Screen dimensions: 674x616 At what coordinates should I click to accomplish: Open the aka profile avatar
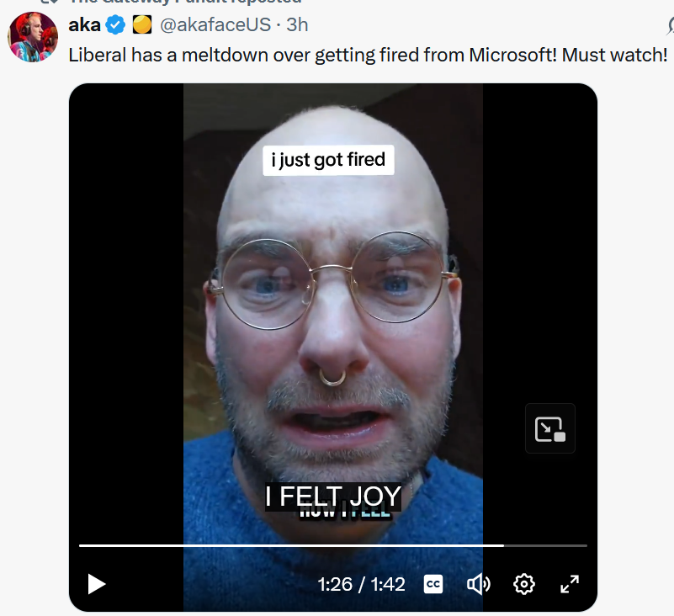pos(33,37)
